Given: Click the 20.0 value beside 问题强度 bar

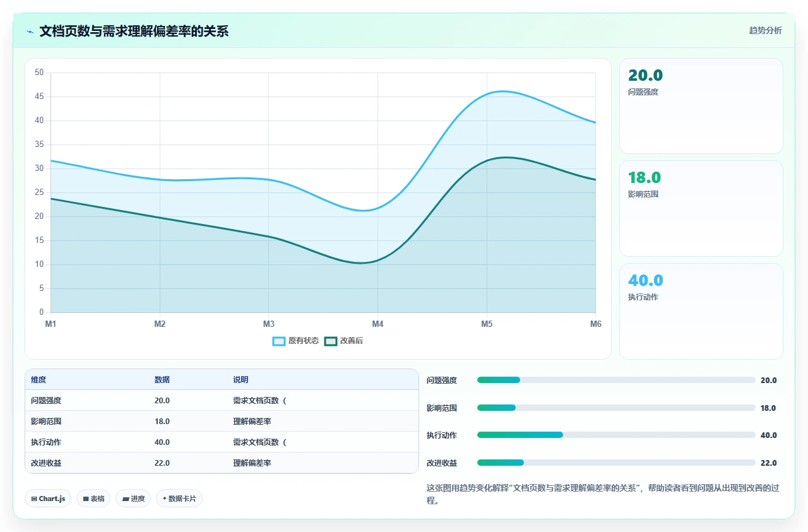Looking at the screenshot, I should 768,380.
